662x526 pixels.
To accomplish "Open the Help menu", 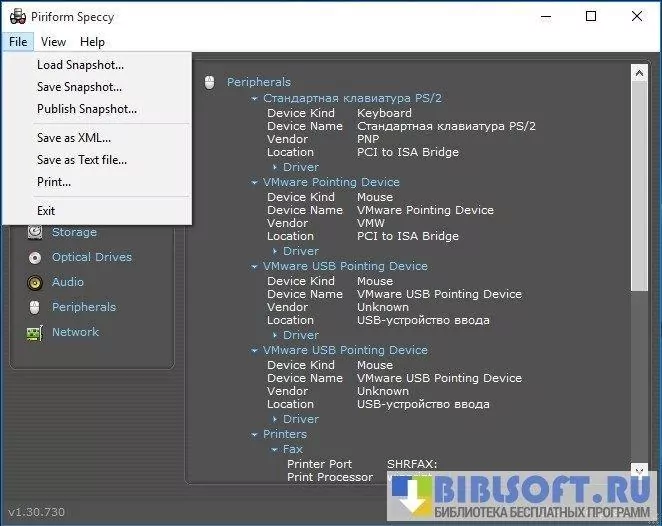I will 92,42.
